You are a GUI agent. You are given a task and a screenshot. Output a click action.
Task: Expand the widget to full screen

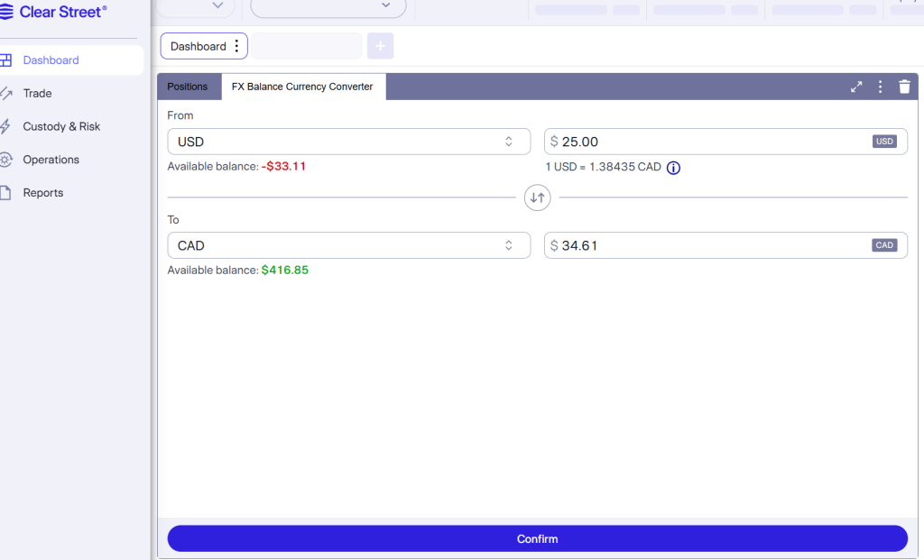[x=856, y=87]
